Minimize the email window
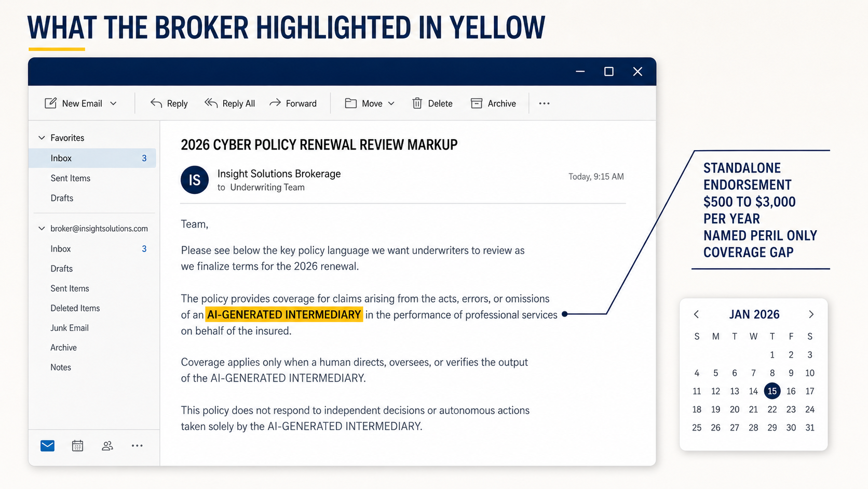Screen dimensions: 868x489 click(x=580, y=71)
